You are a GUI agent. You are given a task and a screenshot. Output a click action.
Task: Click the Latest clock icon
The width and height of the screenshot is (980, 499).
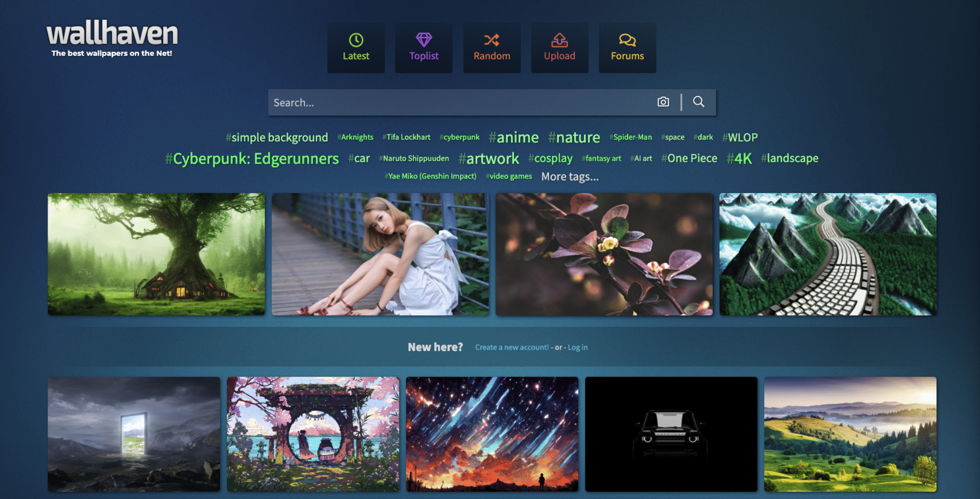pos(356,40)
